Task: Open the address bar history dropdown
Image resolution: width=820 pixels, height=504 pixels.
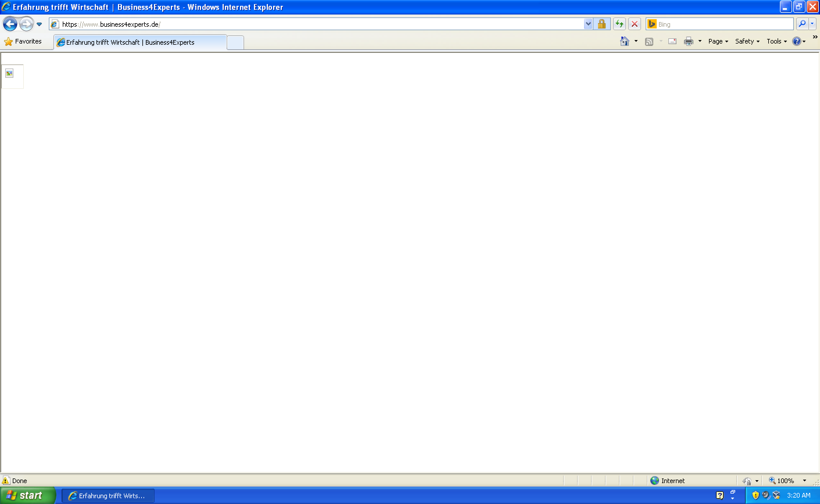Action: click(588, 24)
